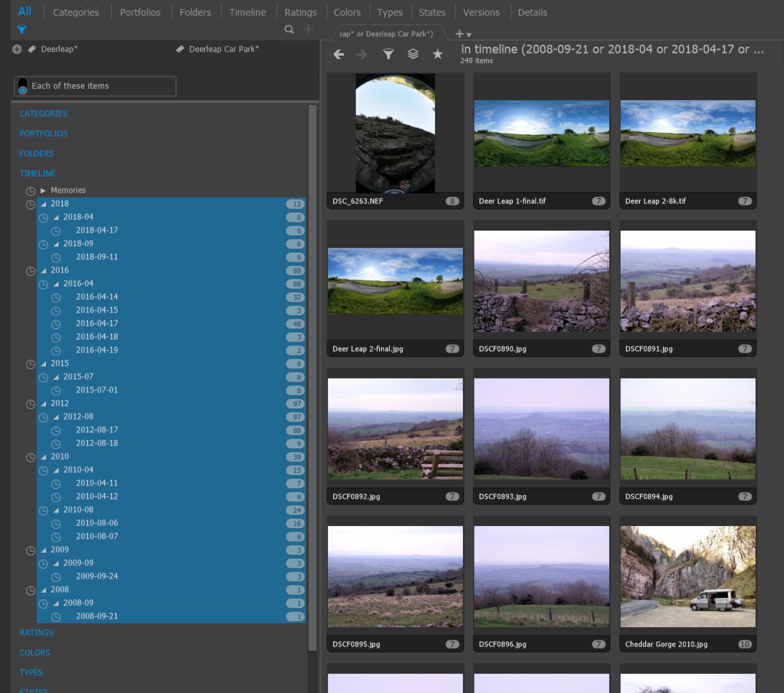
Task: Click the back arrow navigation icon
Action: 340,54
